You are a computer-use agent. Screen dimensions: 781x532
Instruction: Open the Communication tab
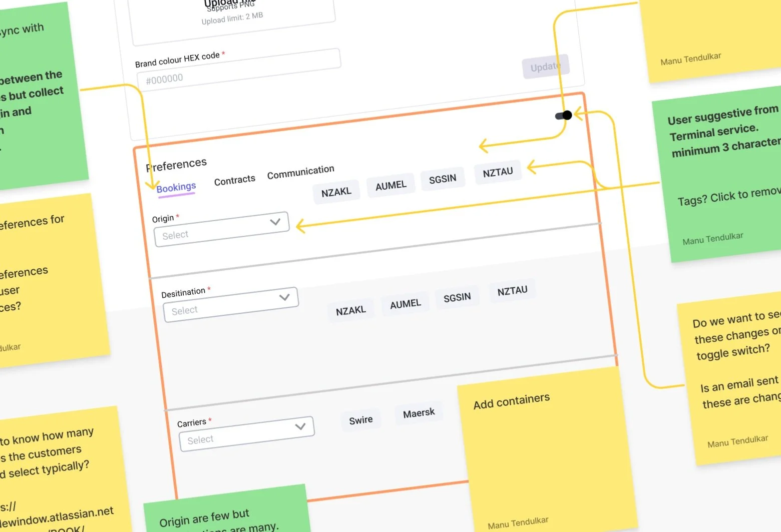[x=300, y=172]
